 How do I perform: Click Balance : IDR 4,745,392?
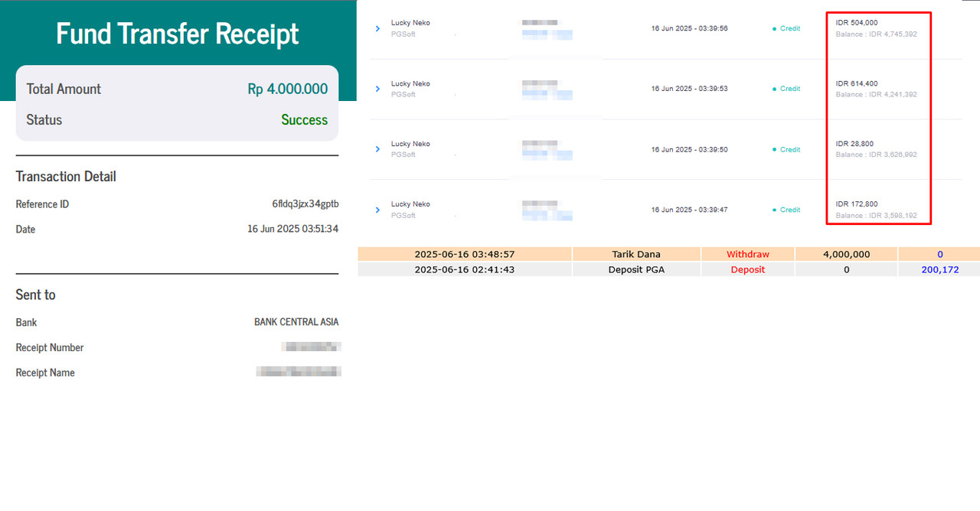[876, 34]
